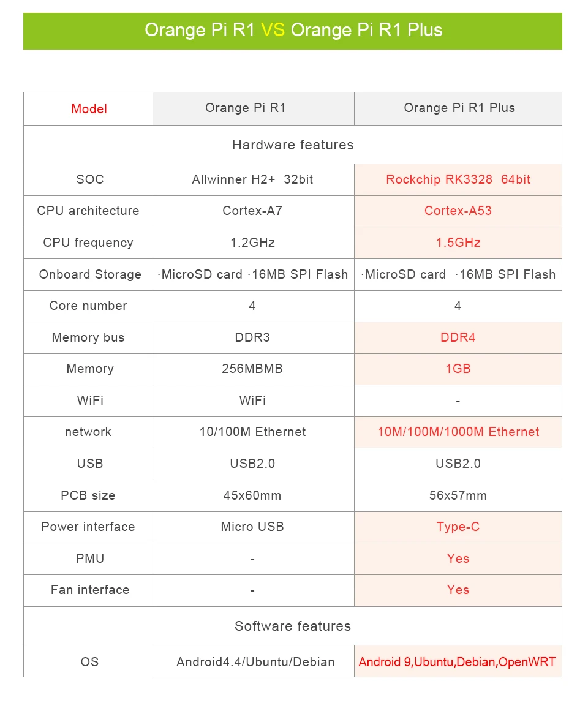This screenshot has height=711, width=588.
Task: Select the red Model header cell
Action: click(x=89, y=109)
